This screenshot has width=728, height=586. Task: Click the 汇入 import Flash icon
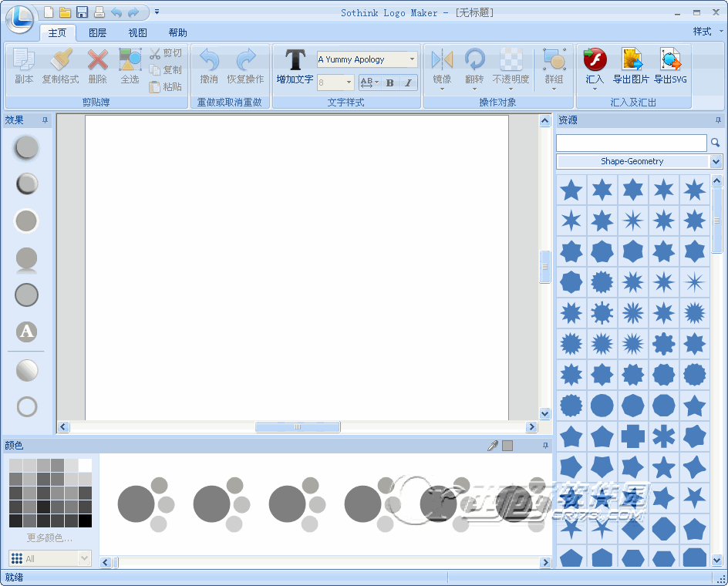(595, 60)
